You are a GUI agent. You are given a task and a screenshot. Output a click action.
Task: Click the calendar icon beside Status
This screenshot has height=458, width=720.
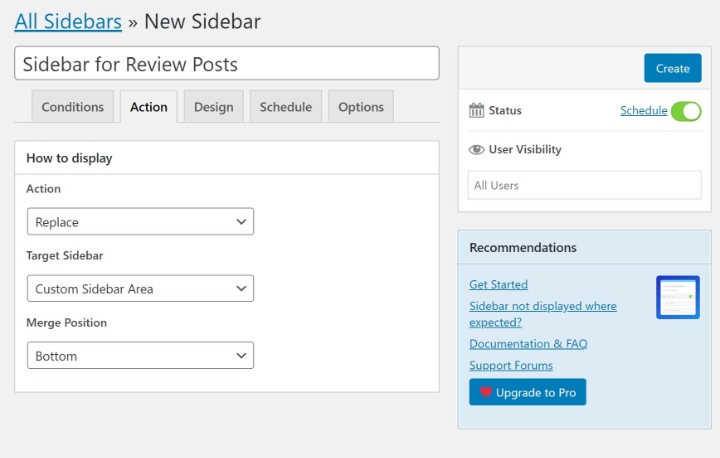click(x=476, y=110)
